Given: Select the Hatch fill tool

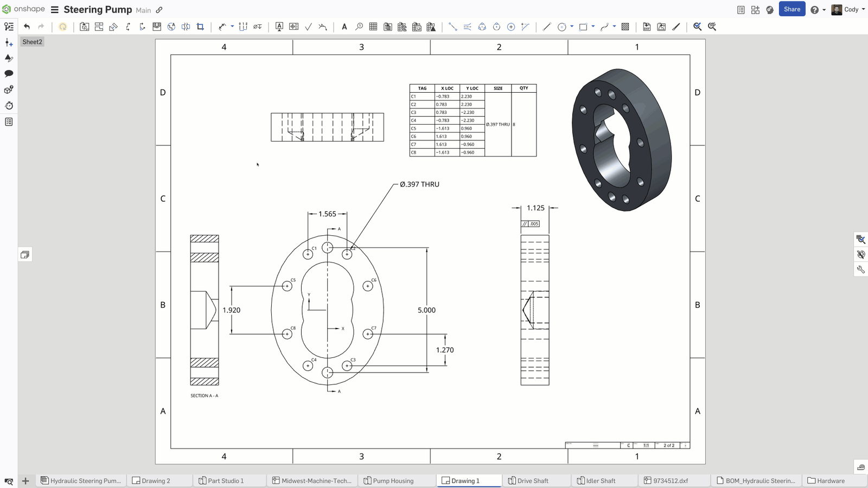Looking at the screenshot, I should tap(625, 27).
